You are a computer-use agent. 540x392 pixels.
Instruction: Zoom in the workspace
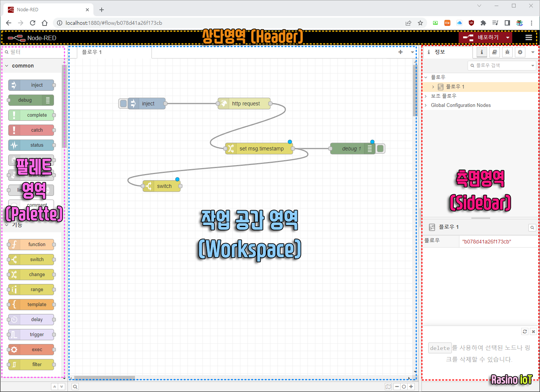tap(411, 387)
